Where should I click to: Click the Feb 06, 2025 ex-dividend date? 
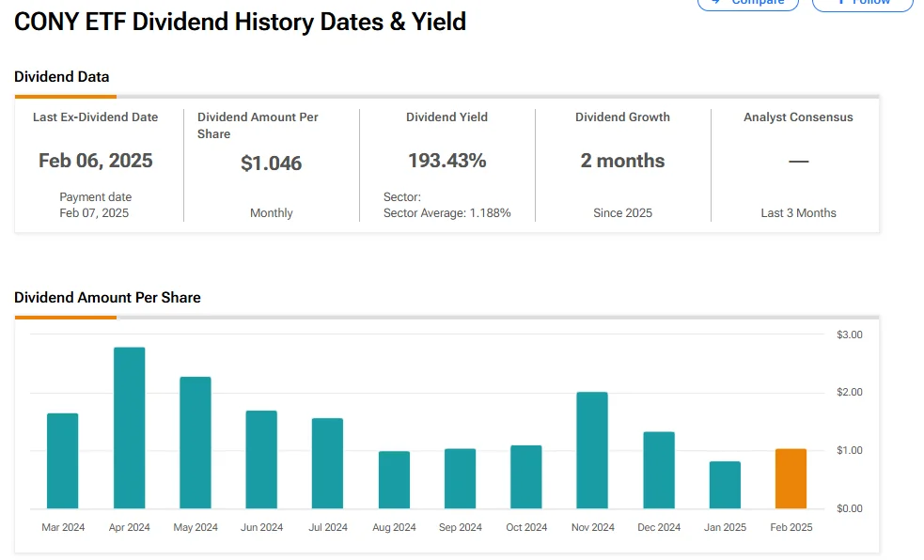tap(96, 161)
